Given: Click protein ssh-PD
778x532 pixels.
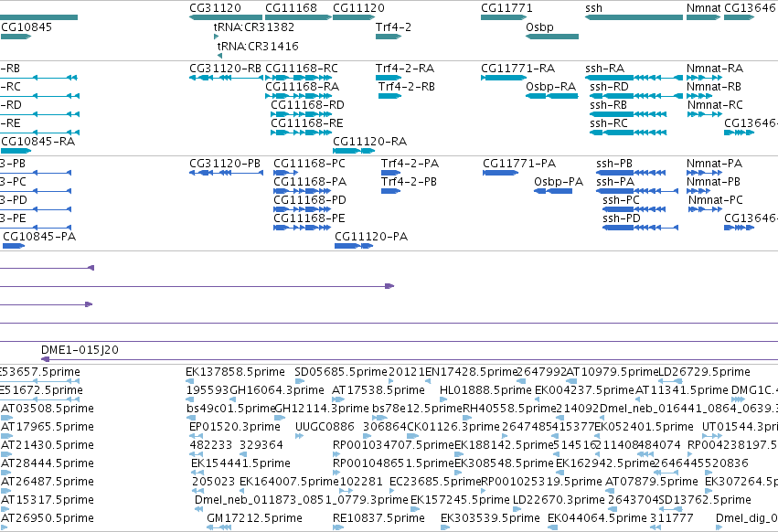Looking at the screenshot, I should [x=622, y=218].
